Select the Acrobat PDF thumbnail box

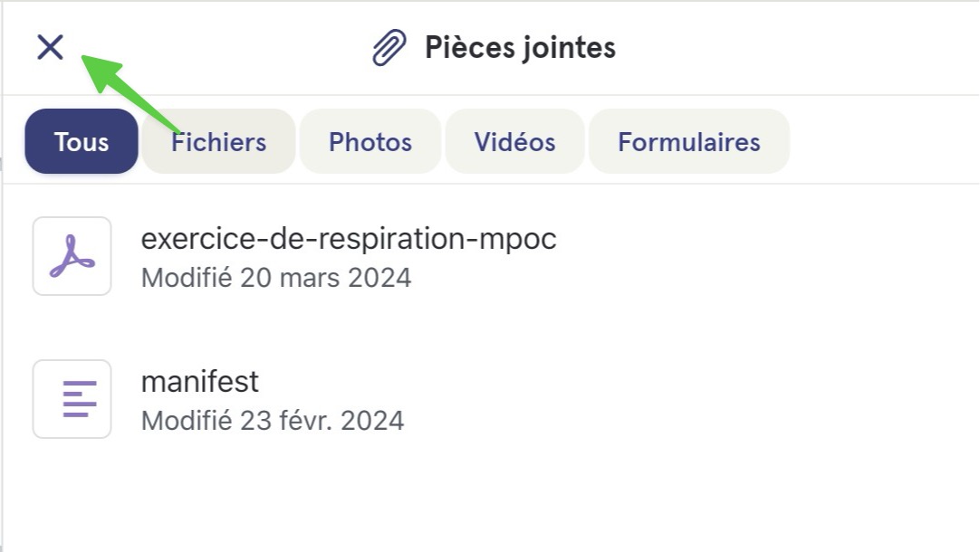tap(72, 256)
